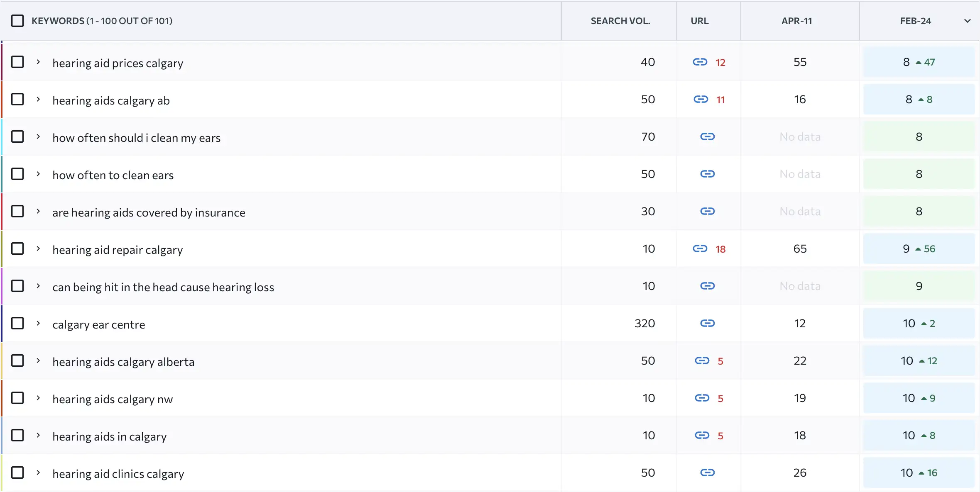Image resolution: width=980 pixels, height=492 pixels.
Task: Click the red 12 URL count in first row
Action: coord(720,63)
